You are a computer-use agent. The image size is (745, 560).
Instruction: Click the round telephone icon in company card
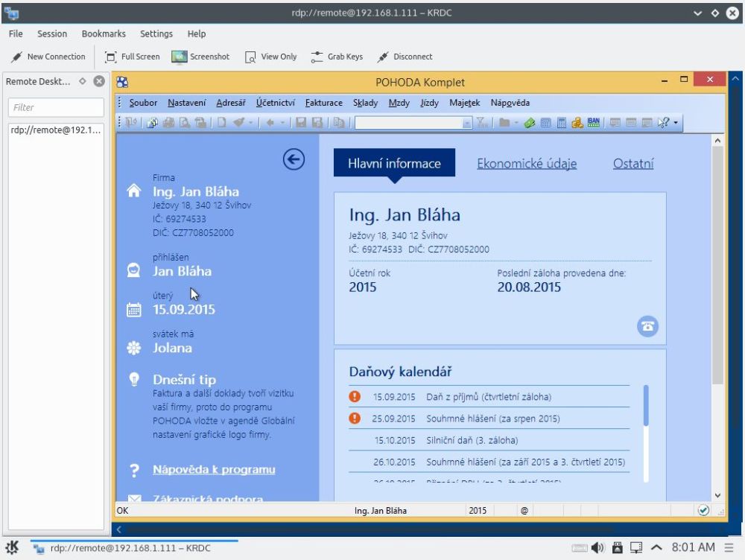coord(647,326)
